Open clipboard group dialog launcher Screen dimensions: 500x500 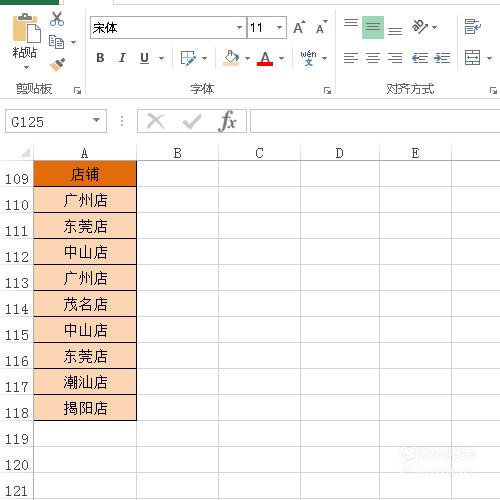pos(77,90)
